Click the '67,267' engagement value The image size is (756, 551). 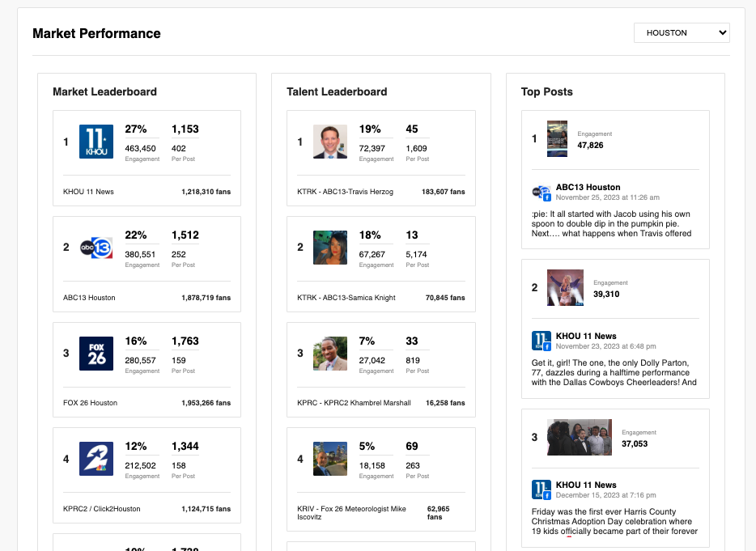click(x=372, y=255)
